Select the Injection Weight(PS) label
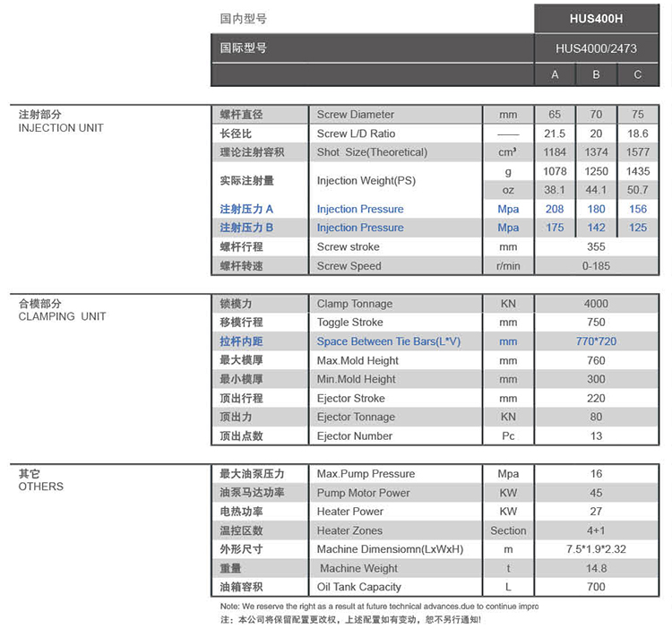Screen dimensions: 672x629 click(366, 181)
